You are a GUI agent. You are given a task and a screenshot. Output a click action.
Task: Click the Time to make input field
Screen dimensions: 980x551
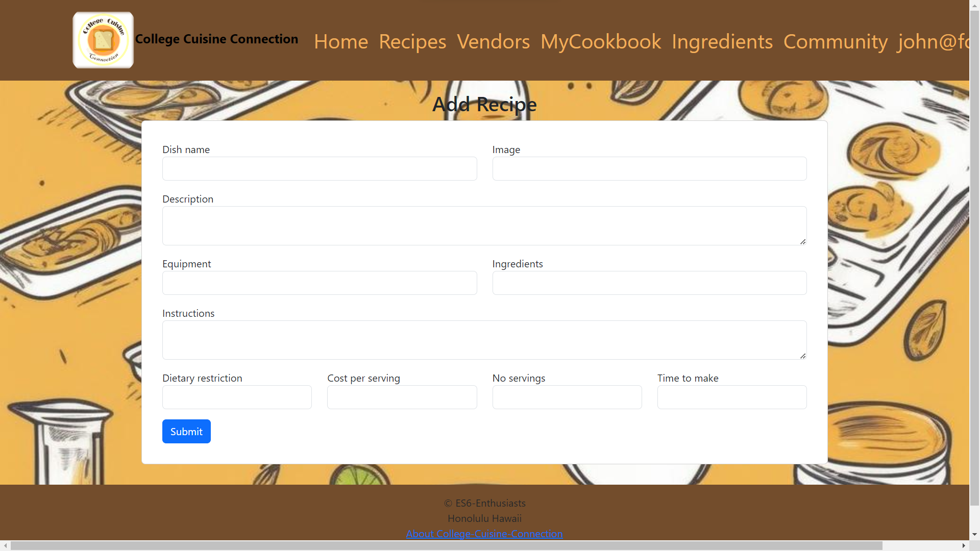pos(731,397)
